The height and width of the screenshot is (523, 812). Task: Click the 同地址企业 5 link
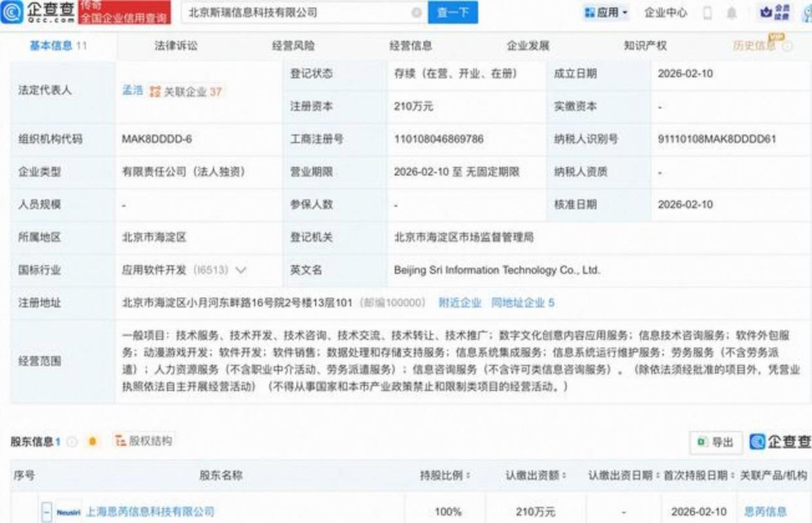(x=523, y=303)
